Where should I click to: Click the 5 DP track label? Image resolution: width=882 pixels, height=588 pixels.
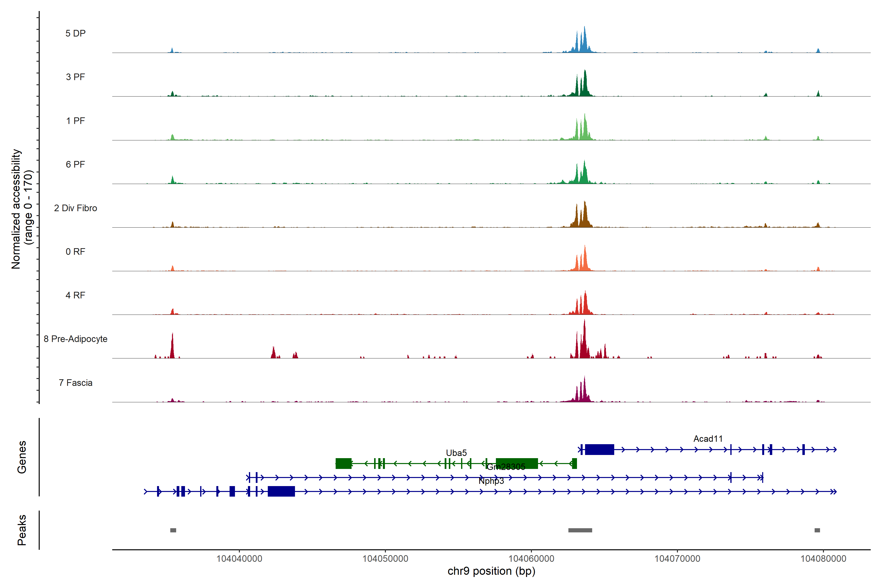coord(75,33)
